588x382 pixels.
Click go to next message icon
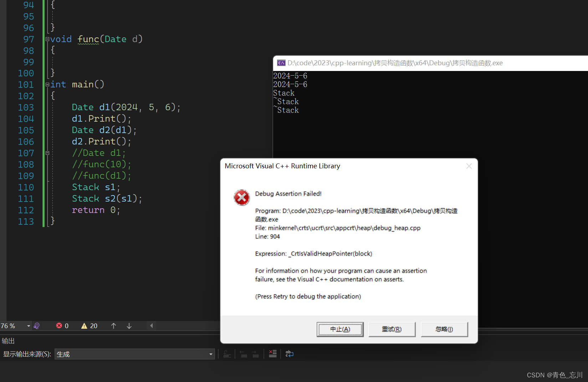pyautogui.click(x=256, y=354)
